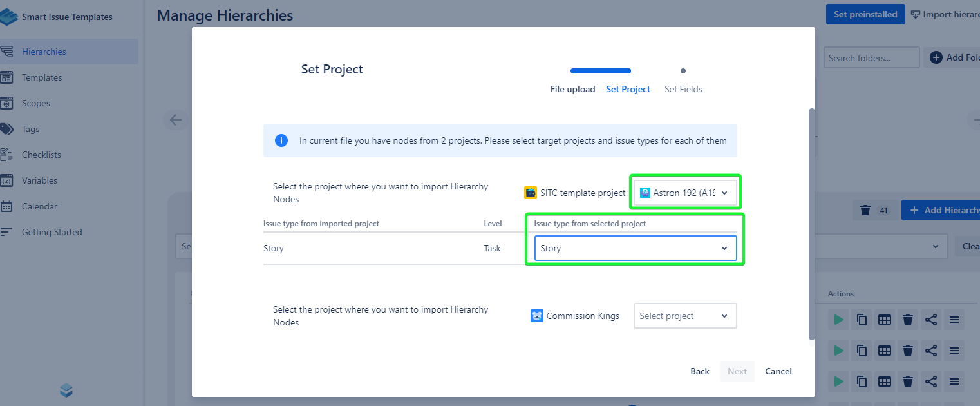Open the Story issue type dropdown
Screen dimensions: 980x406
point(635,249)
